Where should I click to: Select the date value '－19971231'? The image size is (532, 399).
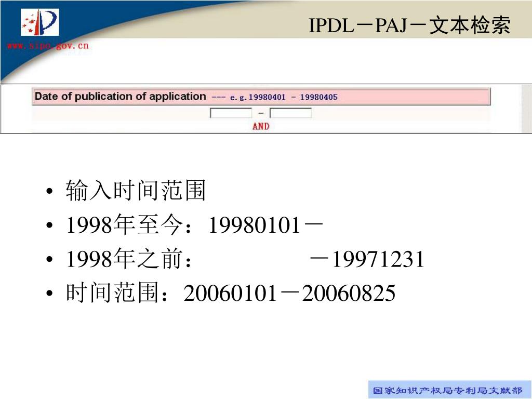367,259
